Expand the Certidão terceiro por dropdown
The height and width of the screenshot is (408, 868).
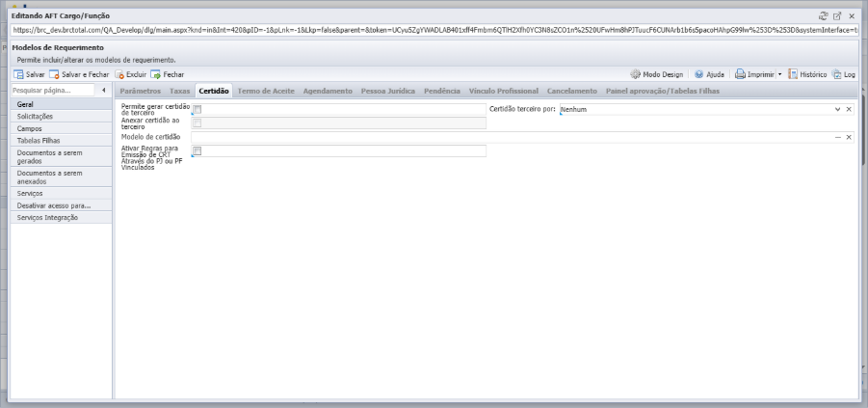click(837, 110)
